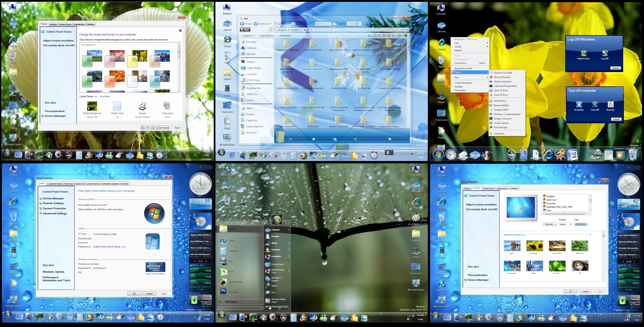The width and height of the screenshot is (644, 327).
Task: Expand the Administrative Tools submenu
Action: tap(277, 271)
